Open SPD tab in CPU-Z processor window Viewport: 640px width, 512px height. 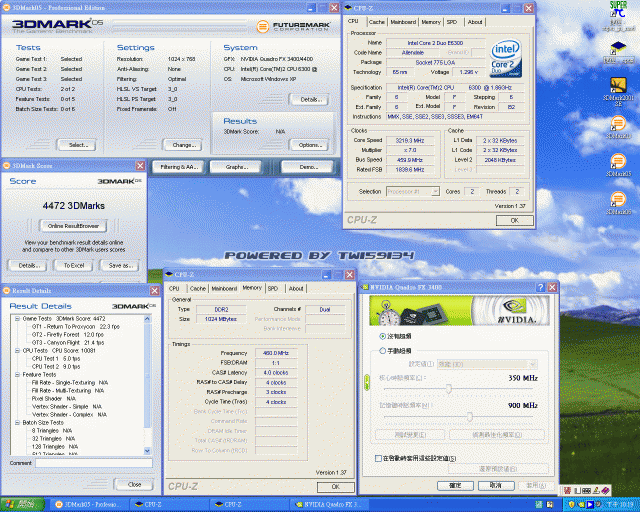tap(452, 22)
